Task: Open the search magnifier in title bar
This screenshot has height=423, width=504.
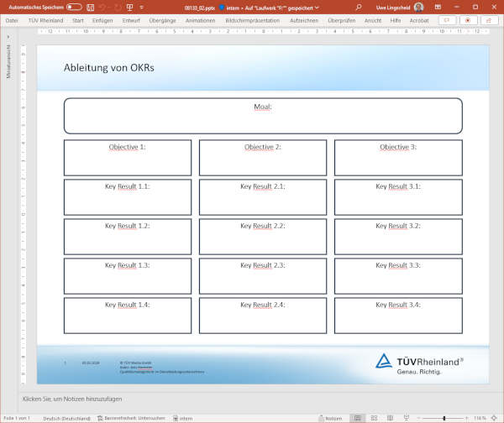Action: point(357,7)
